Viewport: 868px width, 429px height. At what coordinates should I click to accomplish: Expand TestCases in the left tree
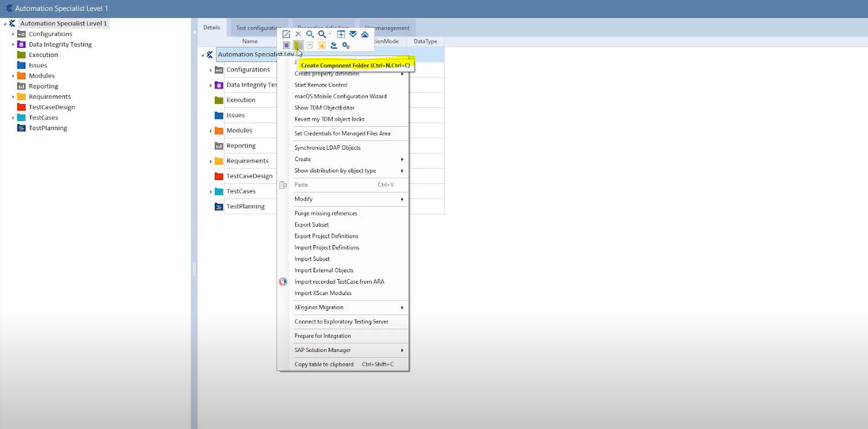pos(13,118)
